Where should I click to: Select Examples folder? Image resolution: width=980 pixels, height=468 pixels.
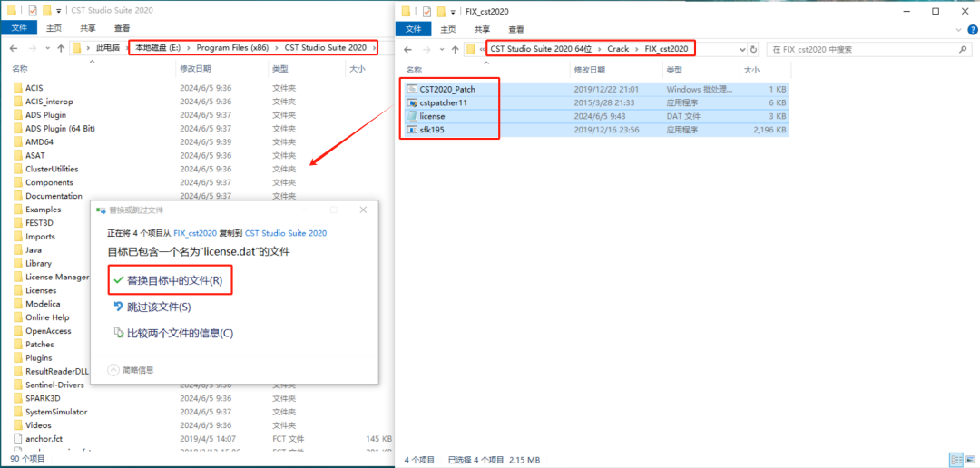[44, 210]
